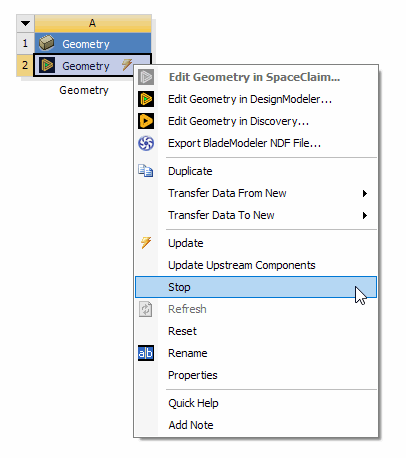Open the system dropdown arrow beside column A
Viewport: 406px width, 458px height.
pos(25,23)
